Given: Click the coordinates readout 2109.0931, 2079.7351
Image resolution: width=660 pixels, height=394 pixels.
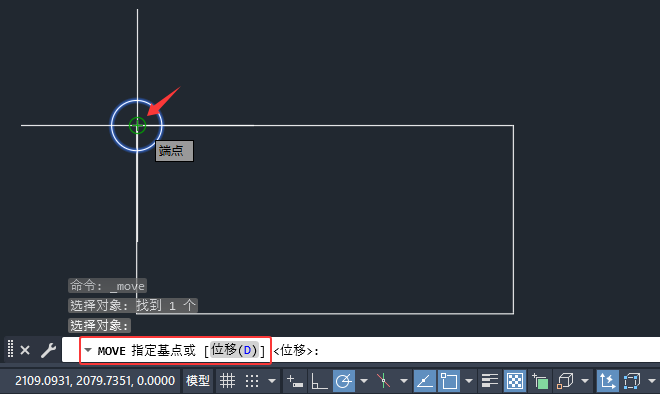Looking at the screenshot, I should (95, 381).
